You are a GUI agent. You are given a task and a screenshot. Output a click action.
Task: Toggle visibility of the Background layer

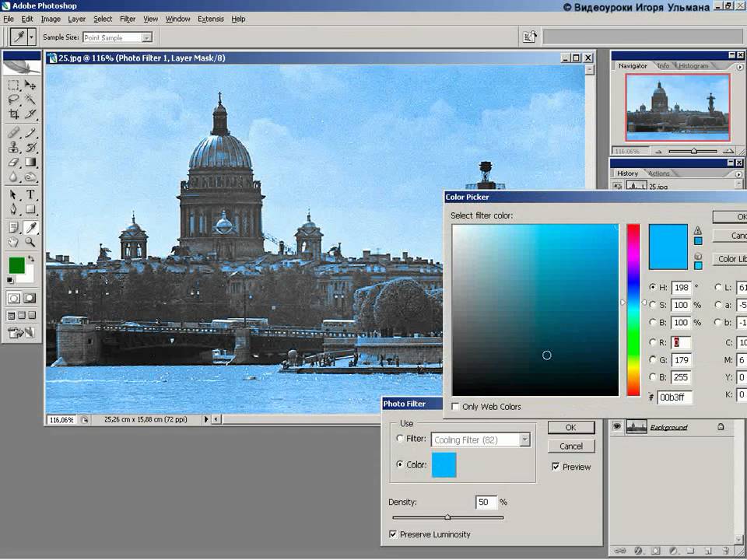(616, 427)
